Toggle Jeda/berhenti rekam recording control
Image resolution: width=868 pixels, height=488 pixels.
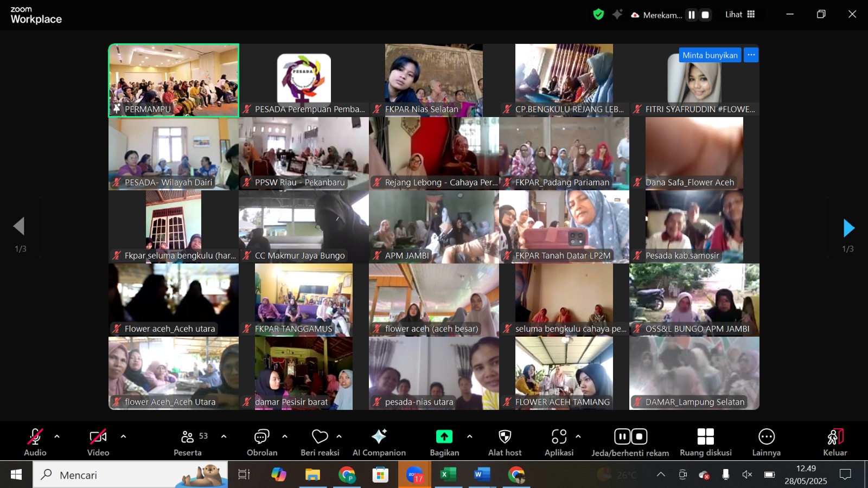(630, 442)
